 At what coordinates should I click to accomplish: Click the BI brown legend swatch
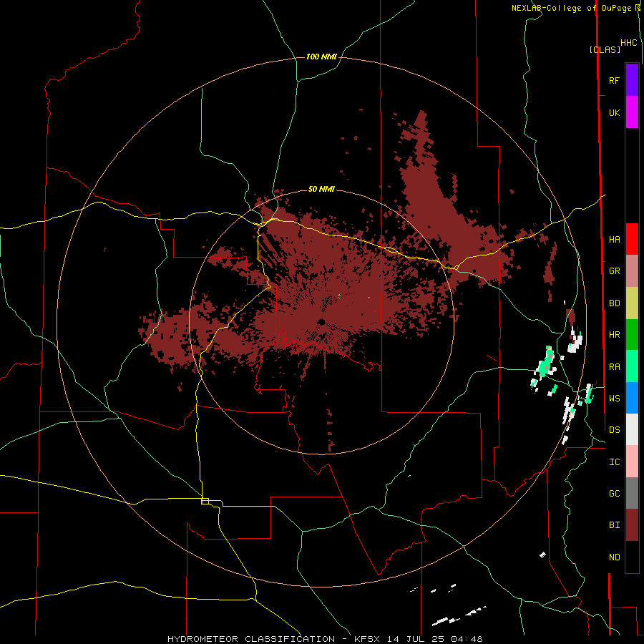632,525
